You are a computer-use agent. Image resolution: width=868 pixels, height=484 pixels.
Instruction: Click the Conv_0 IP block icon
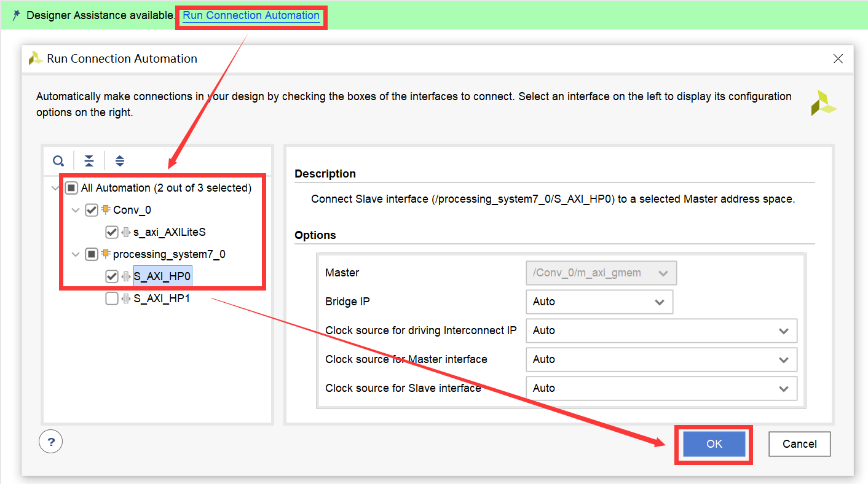click(x=106, y=210)
